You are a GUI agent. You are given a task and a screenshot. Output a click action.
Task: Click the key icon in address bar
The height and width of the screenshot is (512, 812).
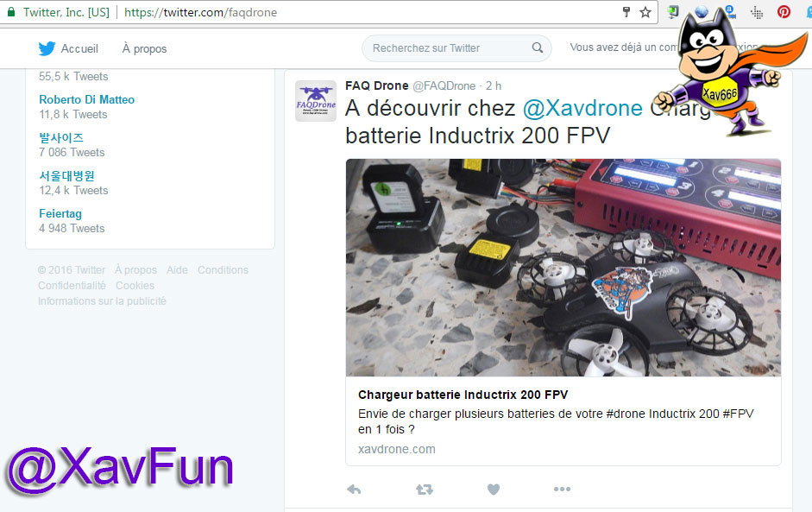[x=626, y=12]
